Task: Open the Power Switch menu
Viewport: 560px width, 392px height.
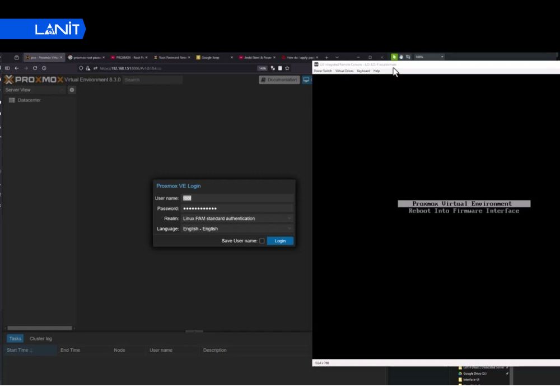Action: point(323,71)
